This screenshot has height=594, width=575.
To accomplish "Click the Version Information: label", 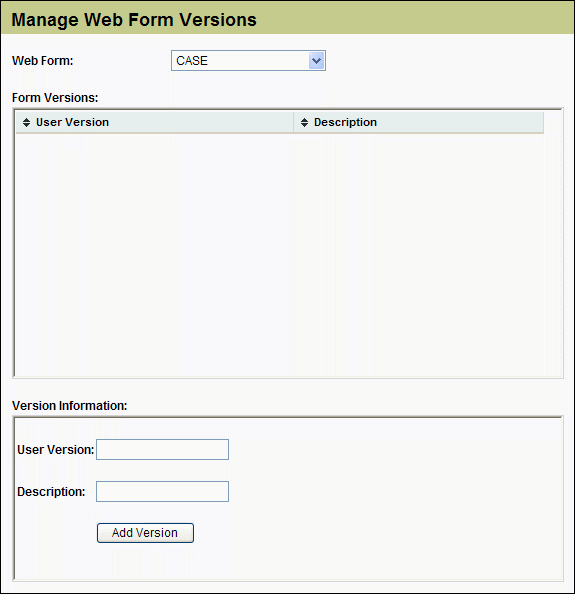I will pos(70,406).
